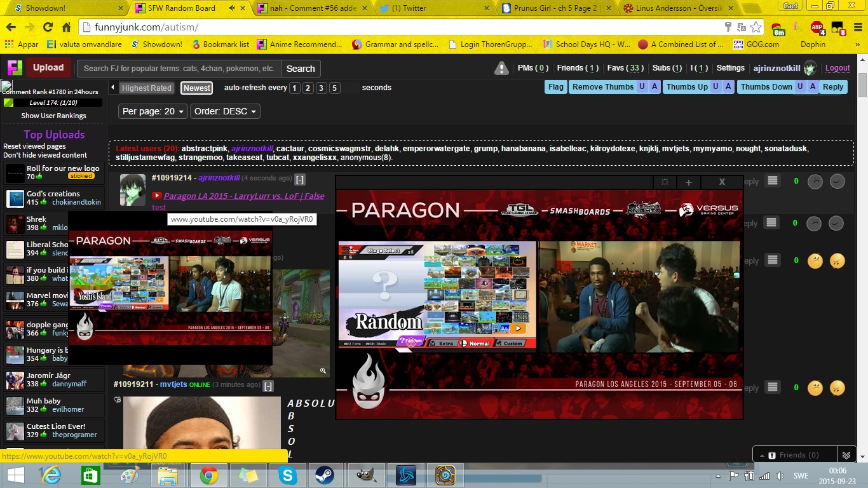This screenshot has width=868, height=488.
Task: Open the comment menu icon beside first comment
Action: click(x=772, y=181)
